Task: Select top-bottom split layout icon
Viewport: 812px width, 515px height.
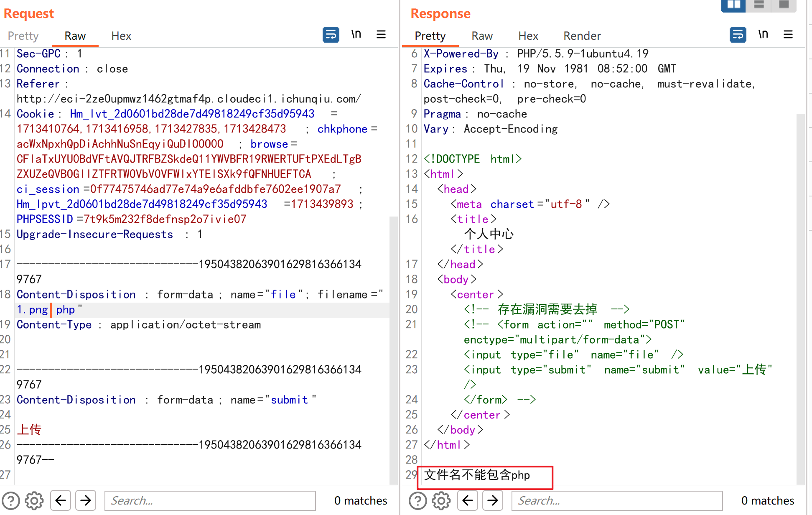Action: click(759, 5)
